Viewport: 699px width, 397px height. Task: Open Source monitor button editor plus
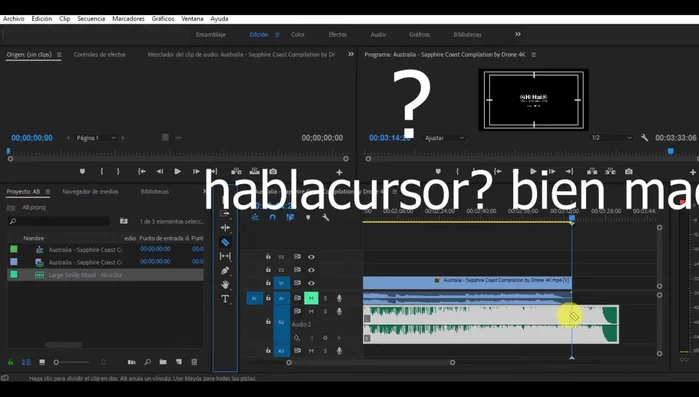coord(339,172)
